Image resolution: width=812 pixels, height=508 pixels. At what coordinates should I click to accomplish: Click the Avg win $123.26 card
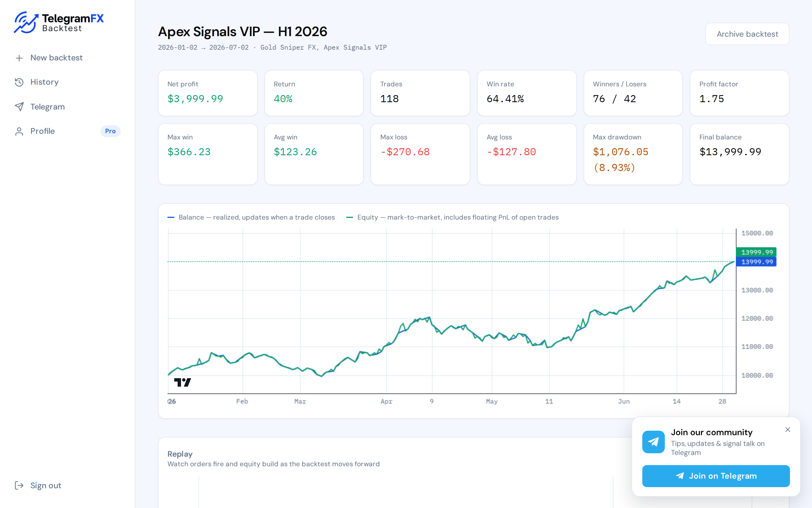point(314,154)
